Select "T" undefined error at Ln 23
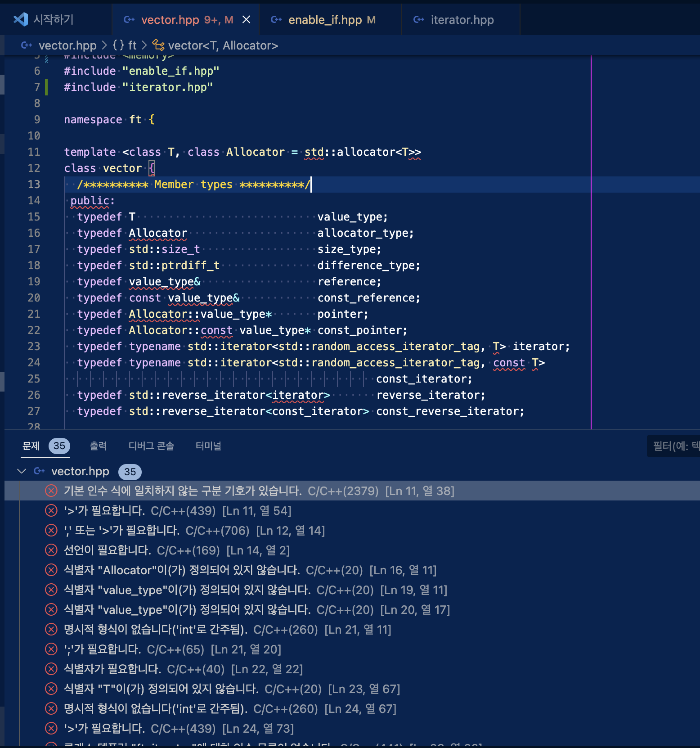 coord(352,689)
